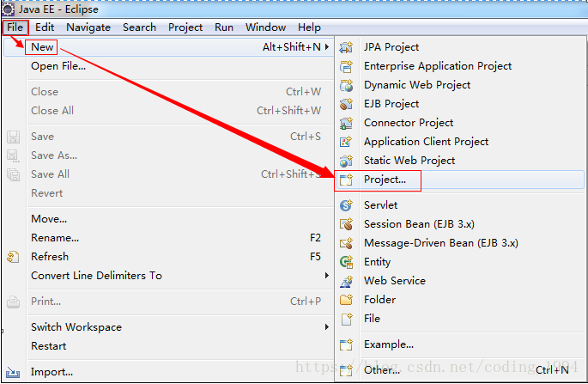Click the Eclipse logo in title bar
Screen dimensions: 588x384
tap(8, 9)
